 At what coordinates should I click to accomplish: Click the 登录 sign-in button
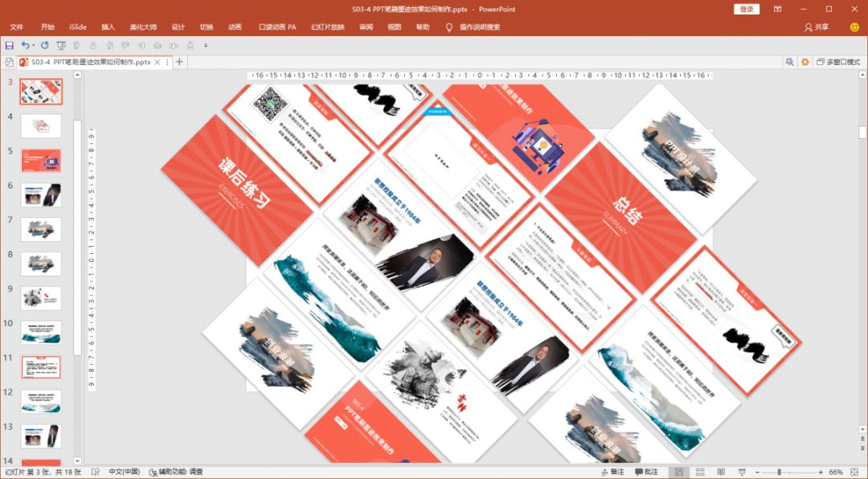[x=746, y=9]
